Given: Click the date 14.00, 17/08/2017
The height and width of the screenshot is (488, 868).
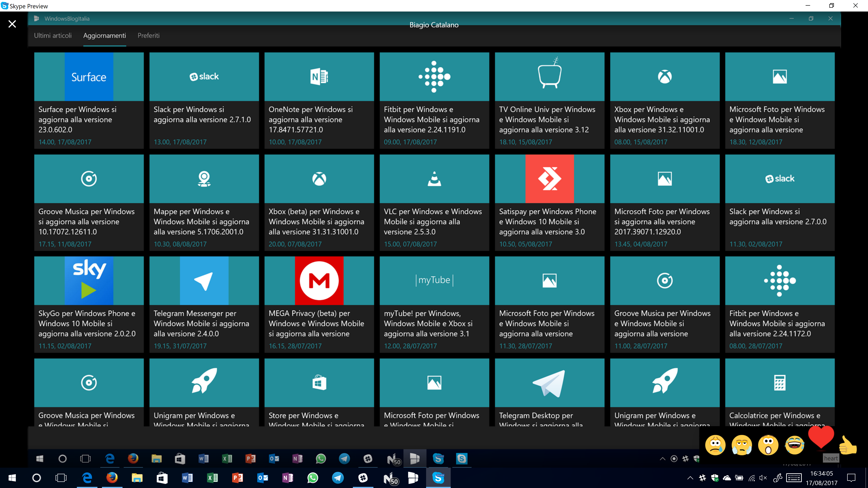Looking at the screenshot, I should coord(65,142).
